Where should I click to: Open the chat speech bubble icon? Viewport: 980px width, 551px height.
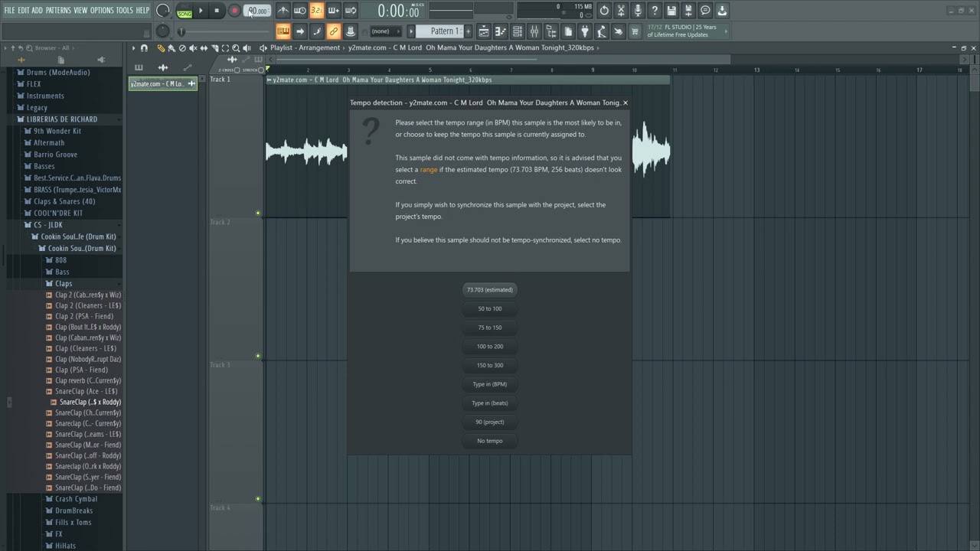[705, 11]
